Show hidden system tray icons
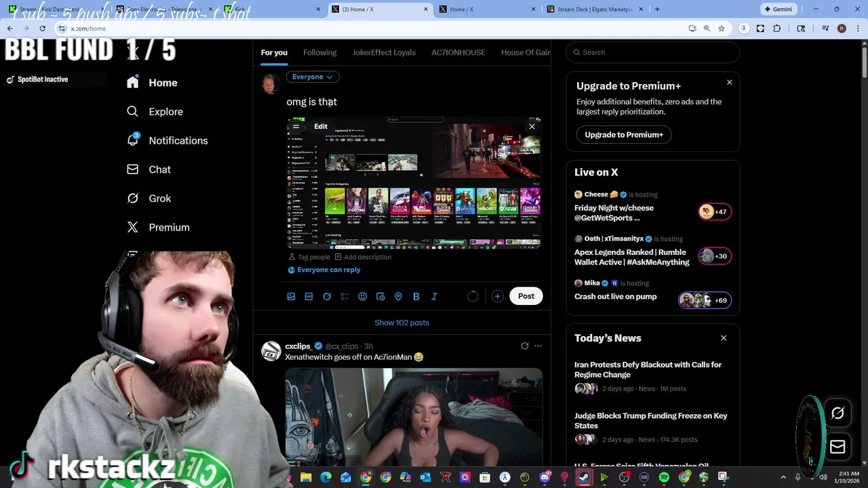The image size is (868, 488). tap(783, 477)
